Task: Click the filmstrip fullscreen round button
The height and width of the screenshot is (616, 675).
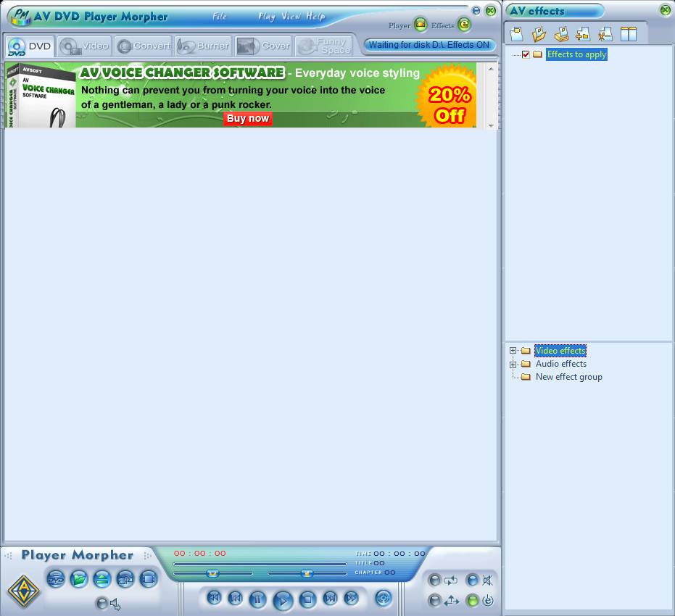Action: [149, 579]
